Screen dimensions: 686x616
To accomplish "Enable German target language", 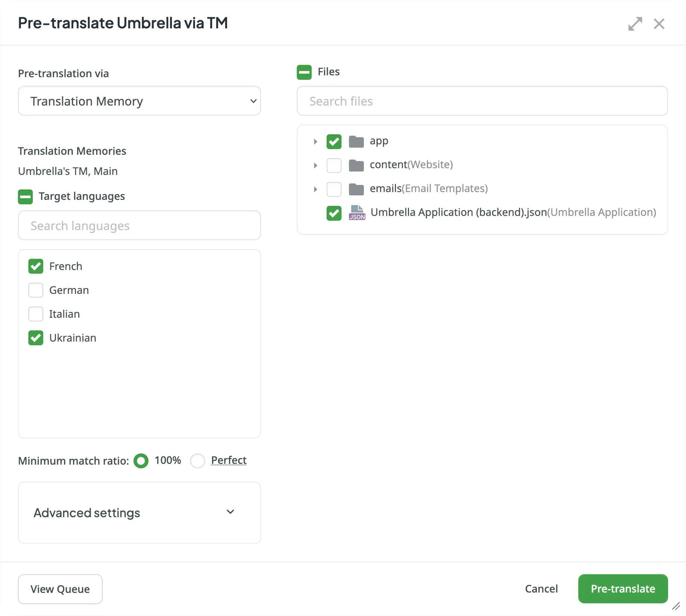I will [x=36, y=290].
